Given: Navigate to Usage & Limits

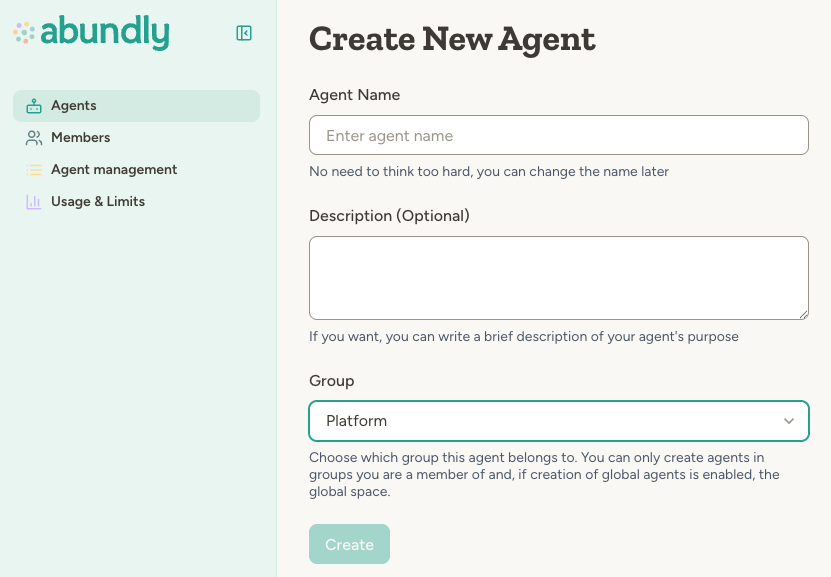Looking at the screenshot, I should pyautogui.click(x=98, y=201).
